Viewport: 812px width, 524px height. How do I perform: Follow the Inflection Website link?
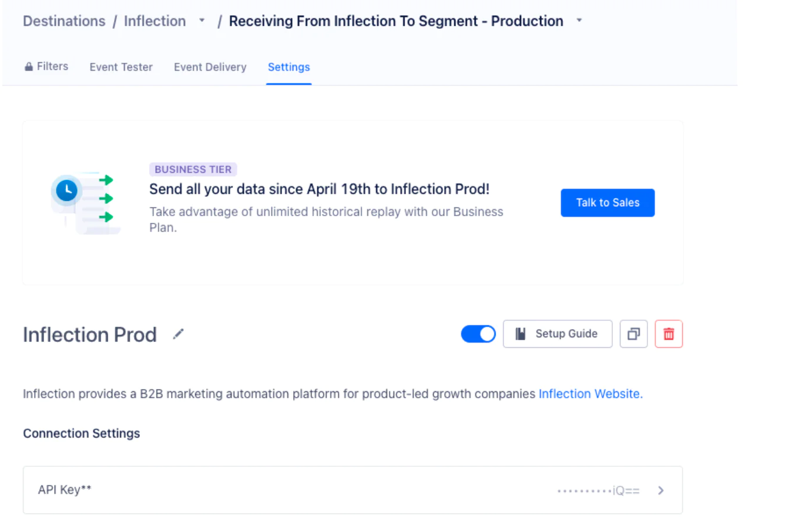589,394
